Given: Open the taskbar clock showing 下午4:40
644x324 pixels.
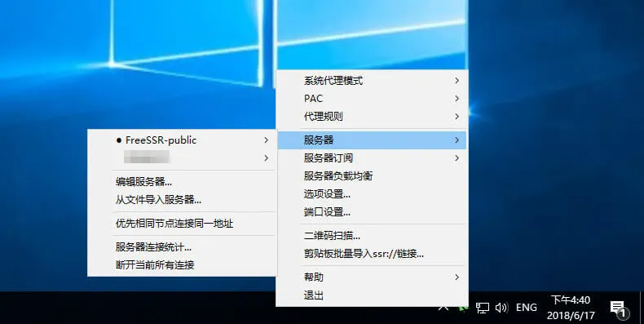Looking at the screenshot, I should (571, 308).
